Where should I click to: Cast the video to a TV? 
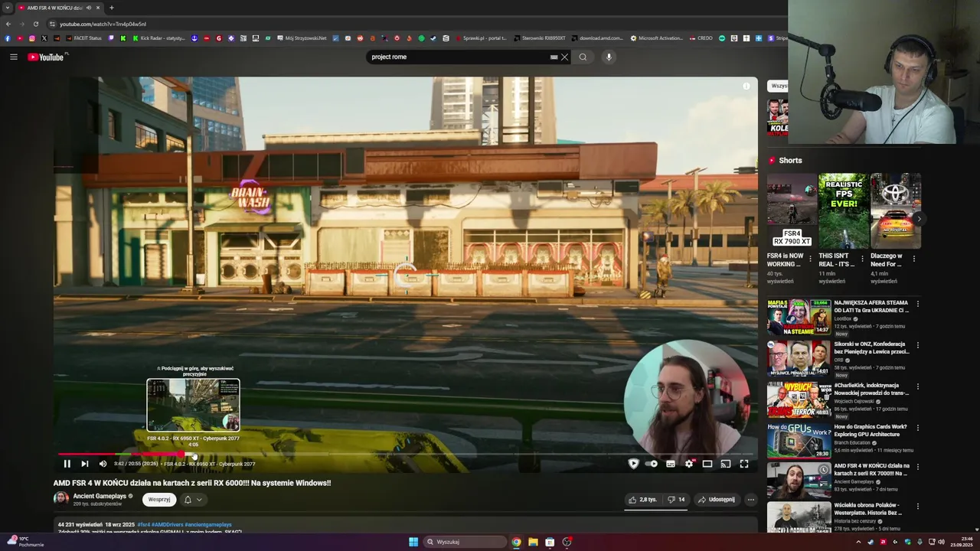tap(726, 464)
